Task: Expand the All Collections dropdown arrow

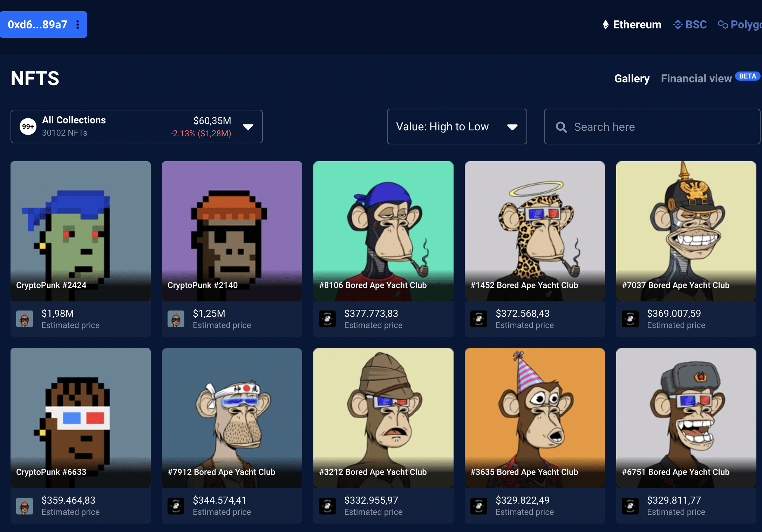Action: [248, 127]
